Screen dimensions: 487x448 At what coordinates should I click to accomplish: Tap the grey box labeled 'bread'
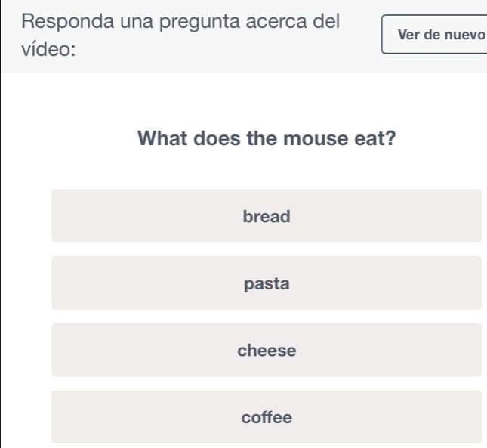pyautogui.click(x=267, y=216)
